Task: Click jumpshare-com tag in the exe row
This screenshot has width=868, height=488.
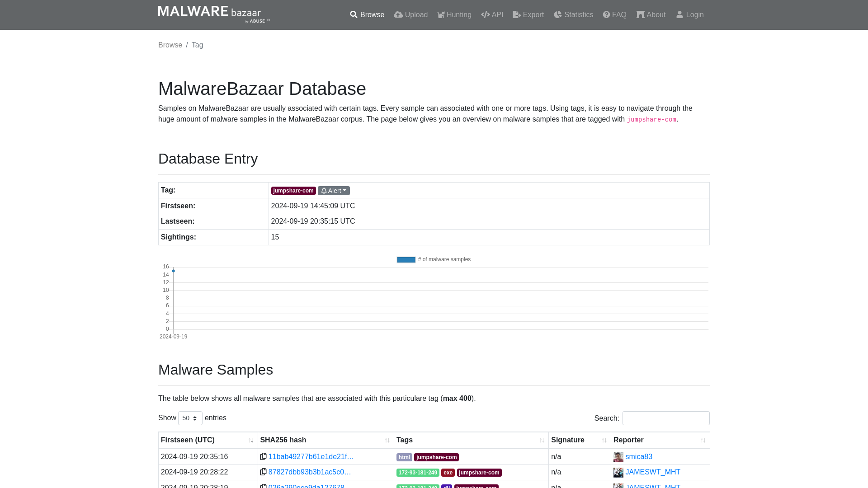Action: point(479,473)
